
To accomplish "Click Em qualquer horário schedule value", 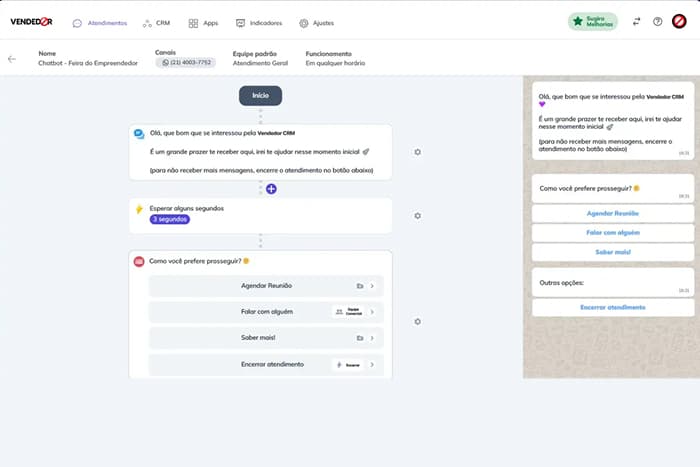I will tap(335, 63).
